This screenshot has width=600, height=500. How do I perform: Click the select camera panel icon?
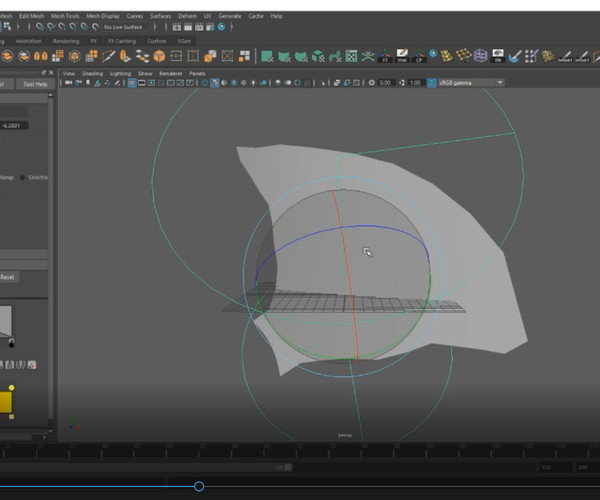click(68, 83)
